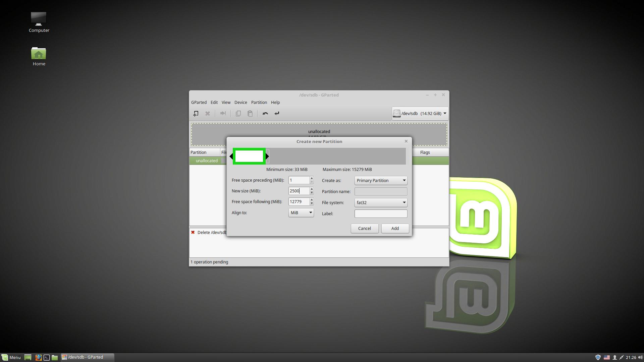Click the Delete partition toolbar icon
Viewport: 644px width, 362px height.
208,114
